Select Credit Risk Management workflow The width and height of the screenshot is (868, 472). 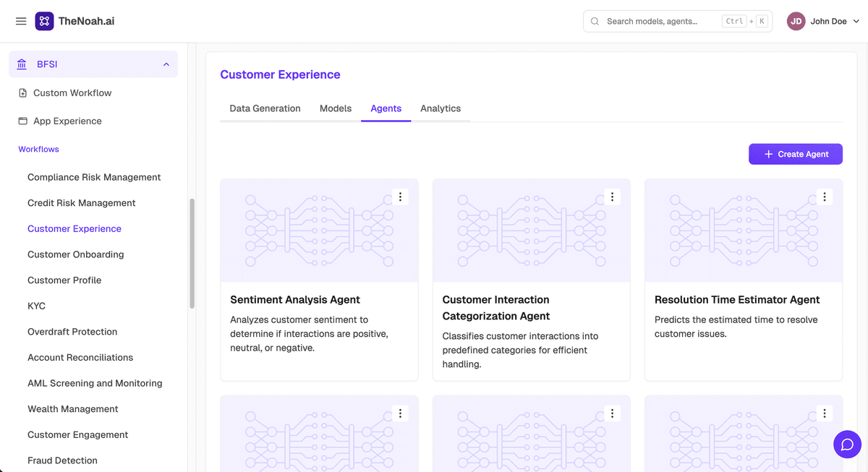click(82, 203)
